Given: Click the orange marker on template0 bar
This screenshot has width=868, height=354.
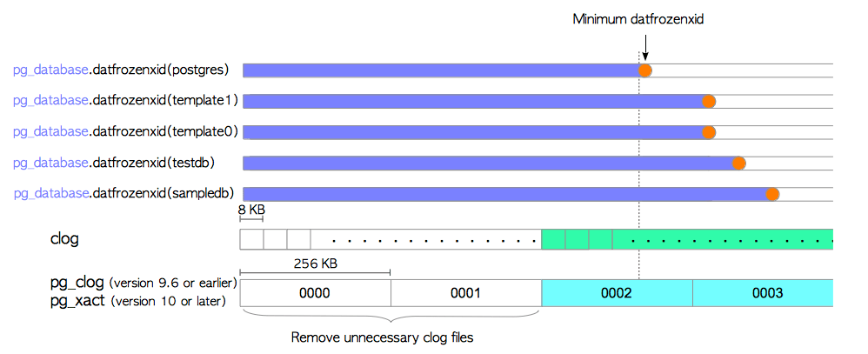Looking at the screenshot, I should pyautogui.click(x=709, y=133).
